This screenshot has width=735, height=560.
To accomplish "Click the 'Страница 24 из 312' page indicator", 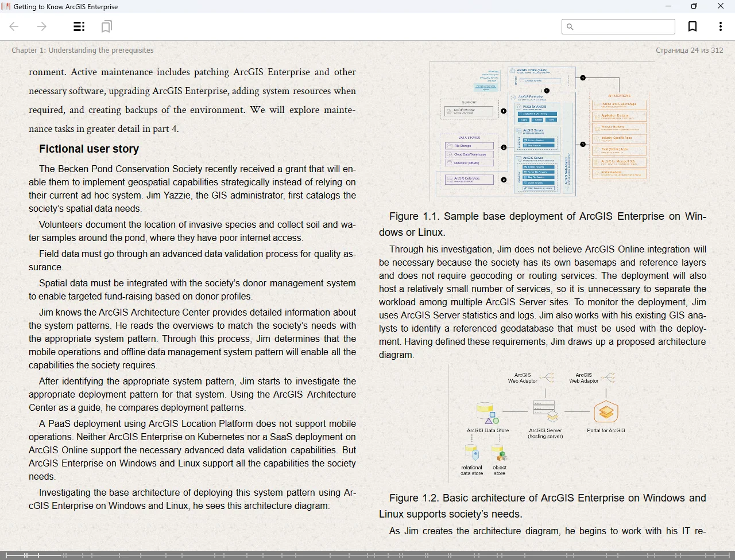I will point(689,50).
